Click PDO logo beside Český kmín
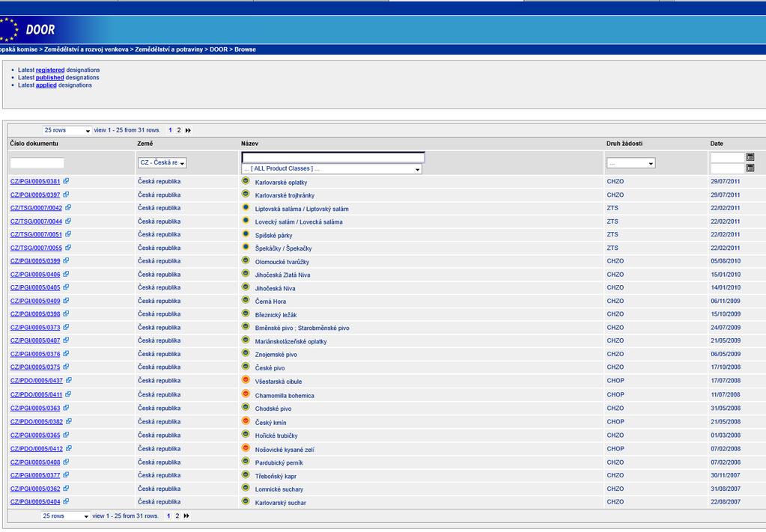This screenshot has width=766, height=532. point(246,421)
